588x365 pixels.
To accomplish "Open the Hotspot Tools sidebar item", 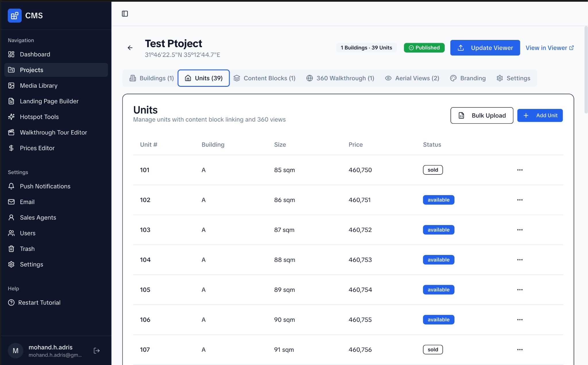I will click(39, 117).
